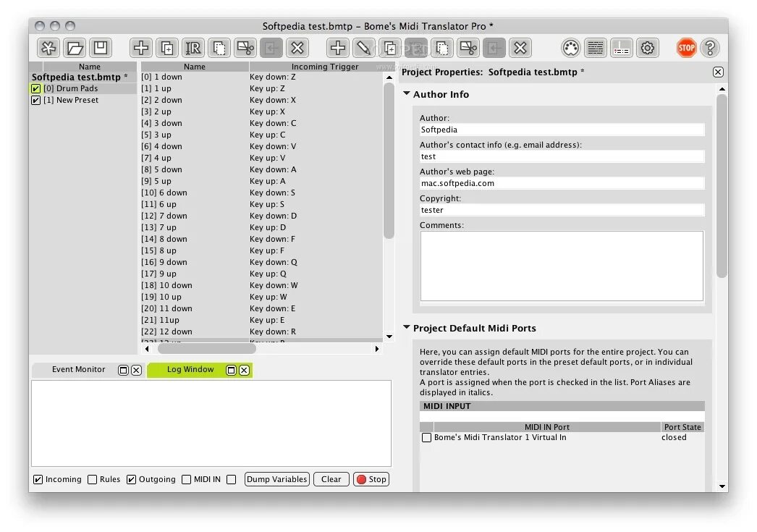This screenshot has height=532, width=757.
Task: Click the Port State column header
Action: (x=682, y=427)
